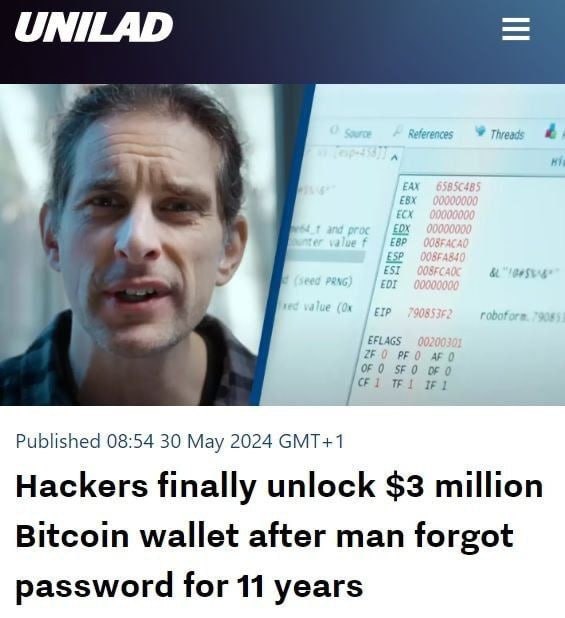Click the Threads bird icon in debugger
This screenshot has height=618, width=565.
(480, 130)
